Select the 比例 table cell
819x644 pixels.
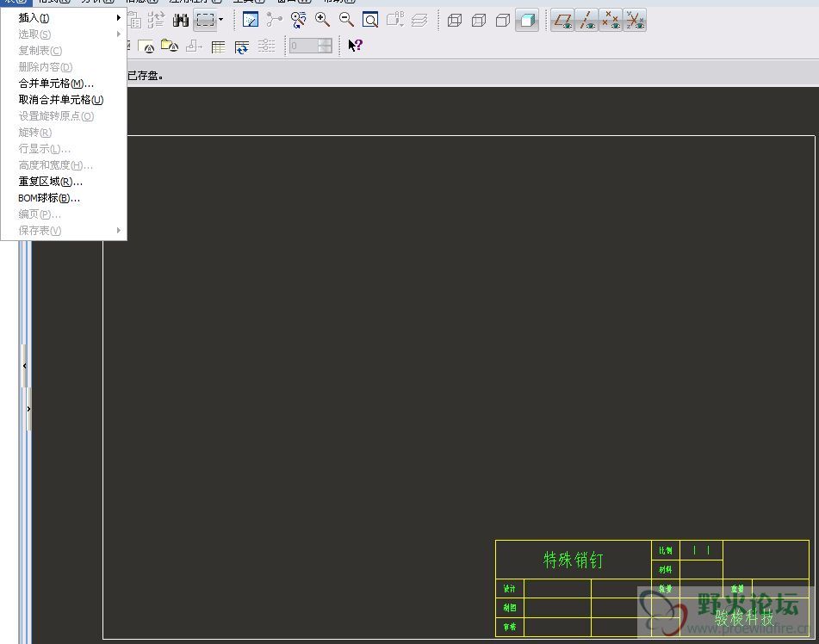tap(666, 550)
